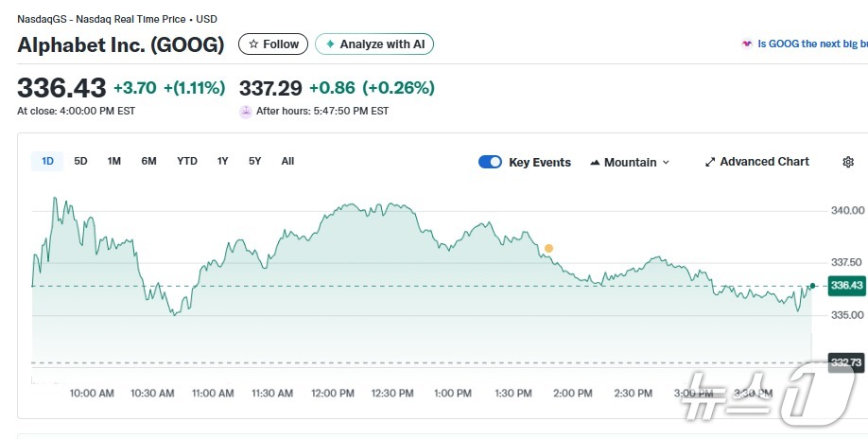This screenshot has height=439, width=868.
Task: Select the 1M chart range
Action: click(x=113, y=161)
